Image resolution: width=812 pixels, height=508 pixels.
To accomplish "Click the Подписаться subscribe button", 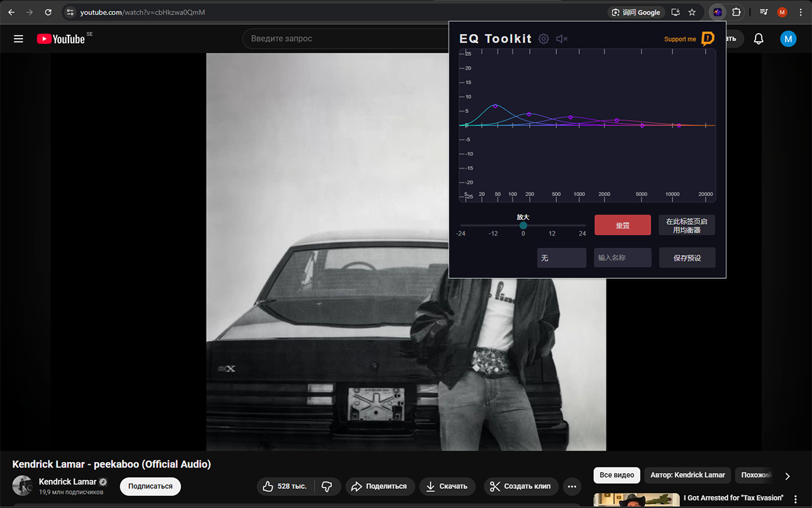I will click(150, 486).
